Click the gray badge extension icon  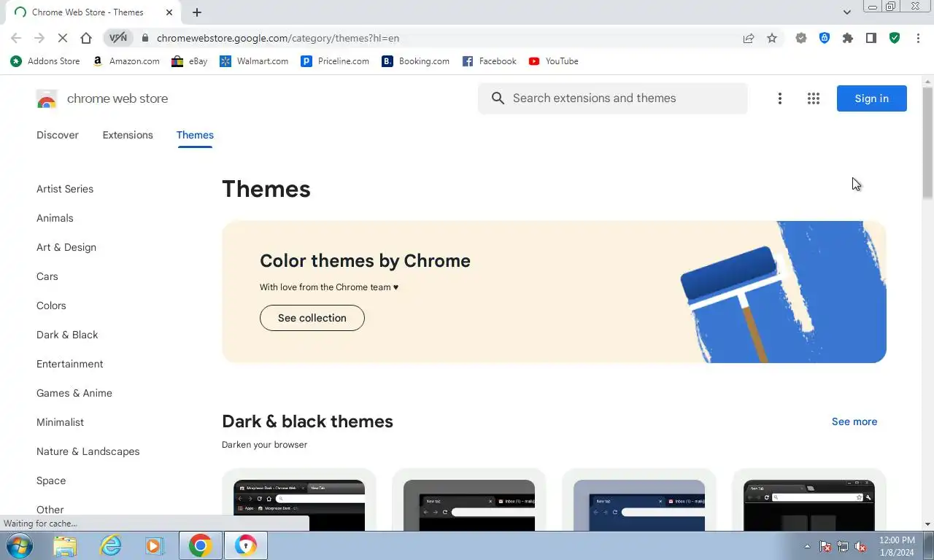(x=801, y=38)
